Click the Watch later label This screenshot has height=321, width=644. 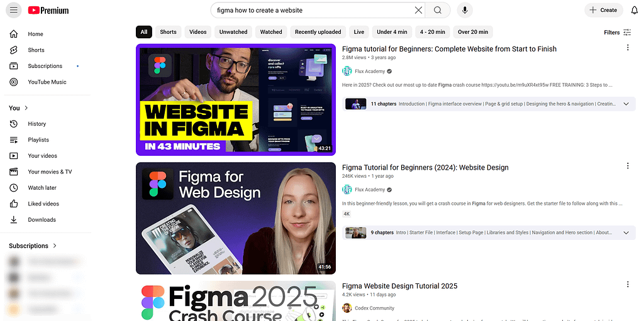42,188
